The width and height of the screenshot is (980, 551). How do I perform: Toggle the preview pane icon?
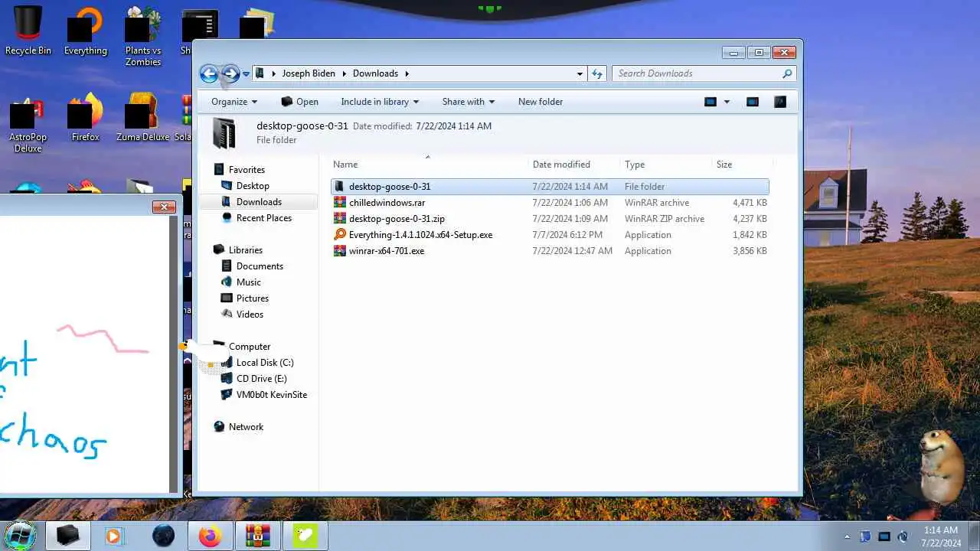(x=753, y=102)
